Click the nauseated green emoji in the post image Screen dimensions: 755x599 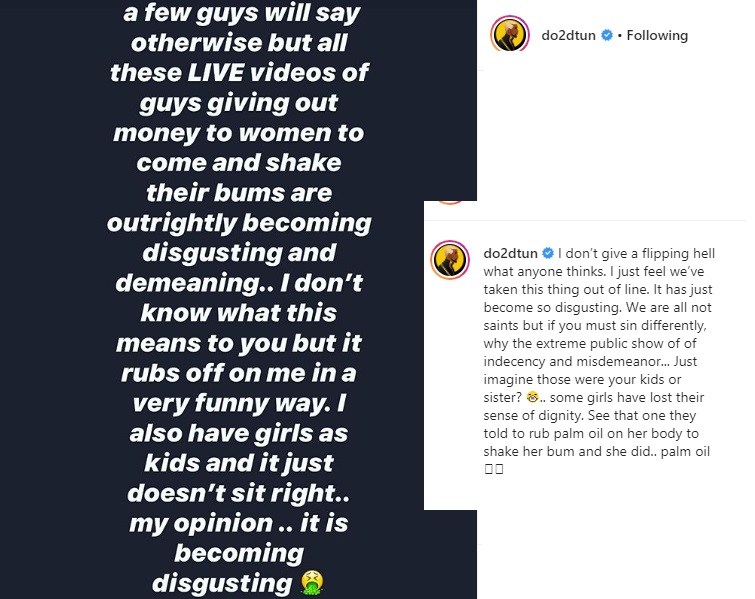coord(315,582)
